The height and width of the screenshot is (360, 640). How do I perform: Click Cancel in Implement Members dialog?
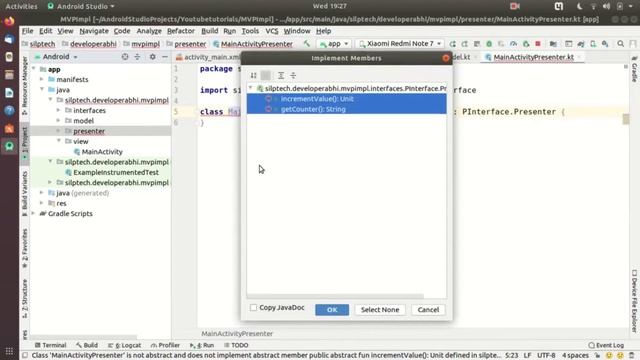click(428, 310)
